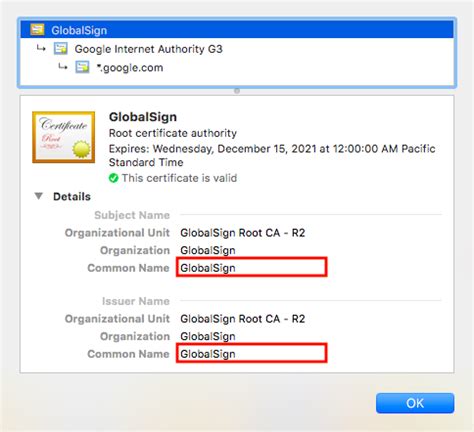Click the Issuer Organization label
This screenshot has width=474, height=432.
[135, 336]
